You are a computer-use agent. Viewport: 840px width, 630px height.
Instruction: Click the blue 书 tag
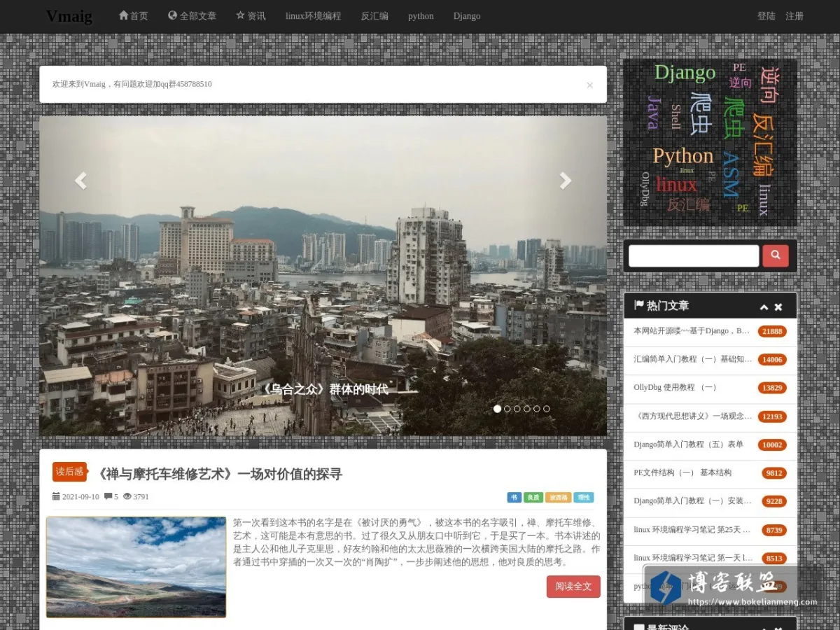[514, 498]
